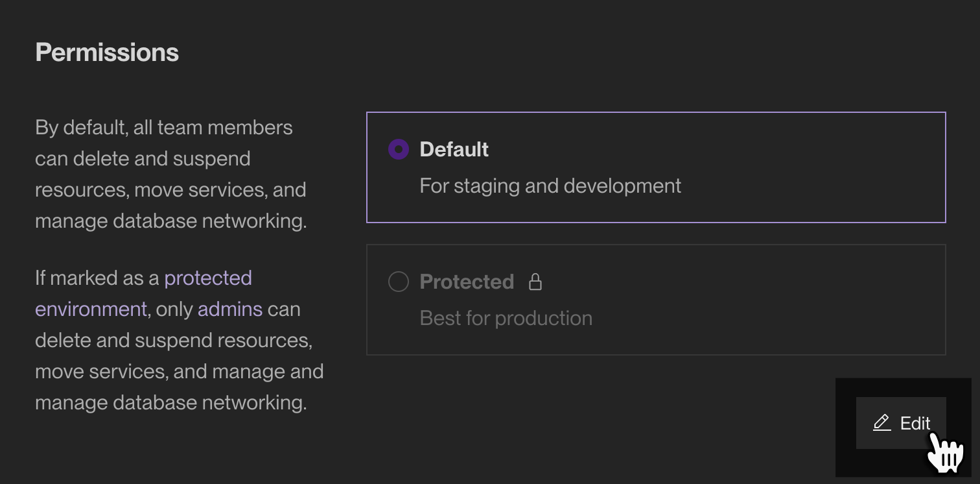Select the Protected radio button
The image size is (980, 484).
tap(399, 281)
